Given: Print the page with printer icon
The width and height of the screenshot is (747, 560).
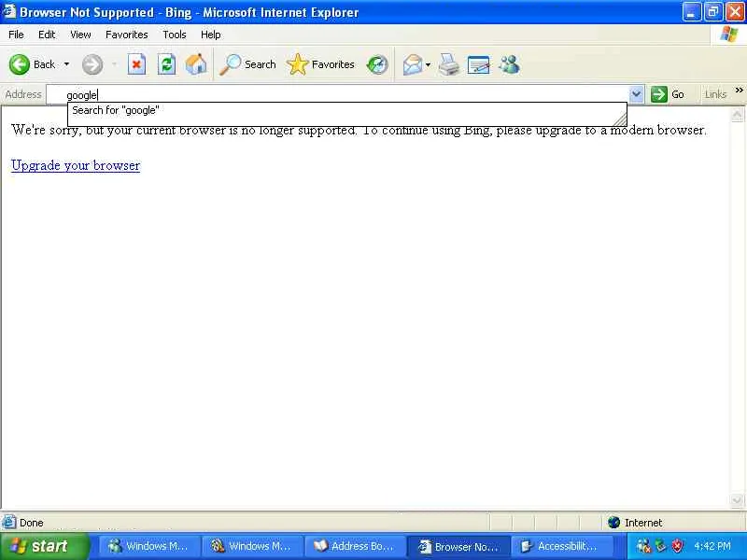Looking at the screenshot, I should 449,64.
